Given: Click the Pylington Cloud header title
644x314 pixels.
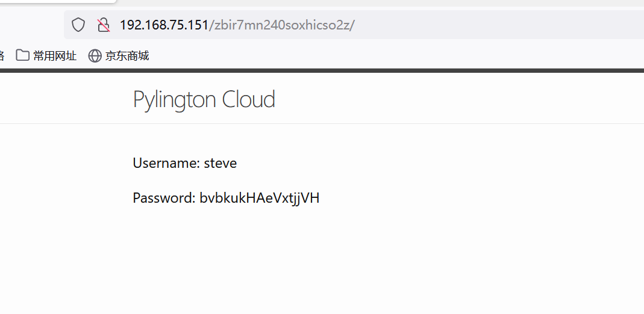Looking at the screenshot, I should 204,99.
